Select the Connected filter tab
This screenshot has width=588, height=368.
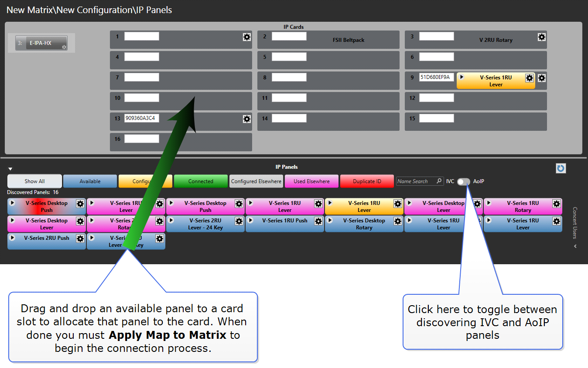pos(201,181)
